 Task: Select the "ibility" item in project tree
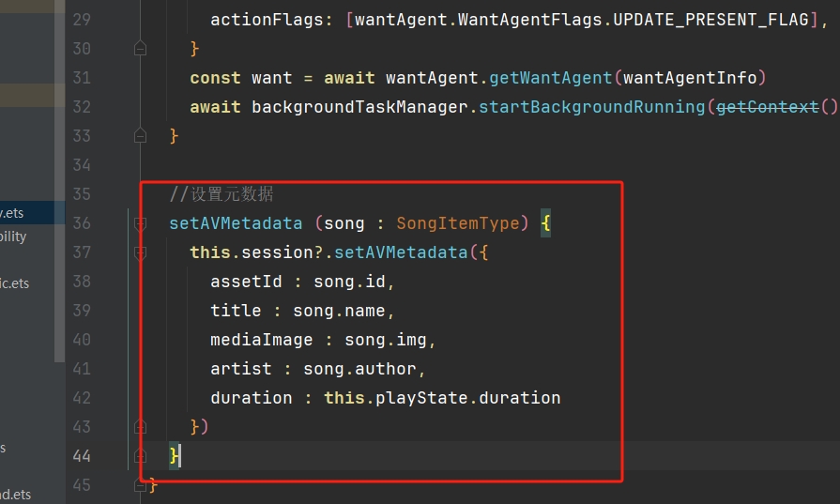point(13,237)
